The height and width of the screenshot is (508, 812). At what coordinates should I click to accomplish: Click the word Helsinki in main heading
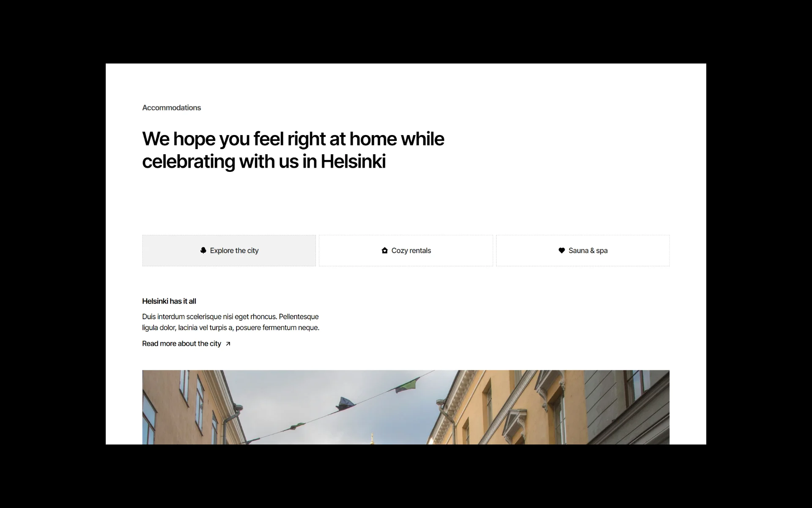coord(353,161)
